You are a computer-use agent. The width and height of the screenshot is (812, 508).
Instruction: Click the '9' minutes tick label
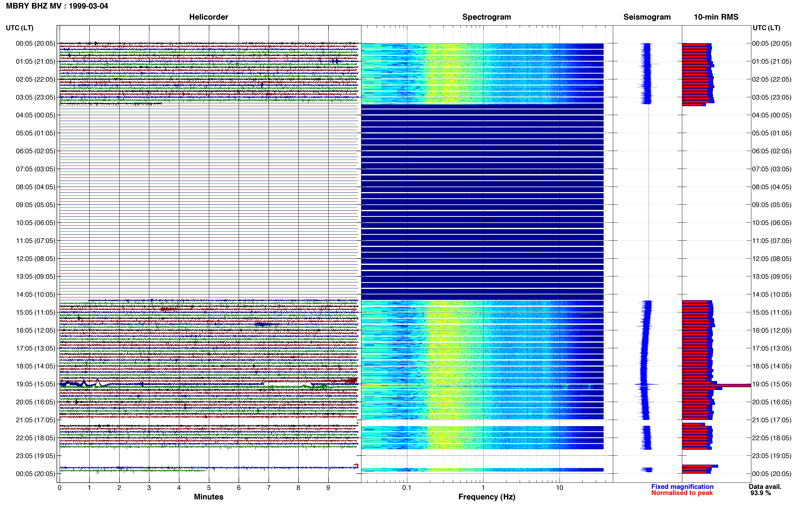(328, 487)
